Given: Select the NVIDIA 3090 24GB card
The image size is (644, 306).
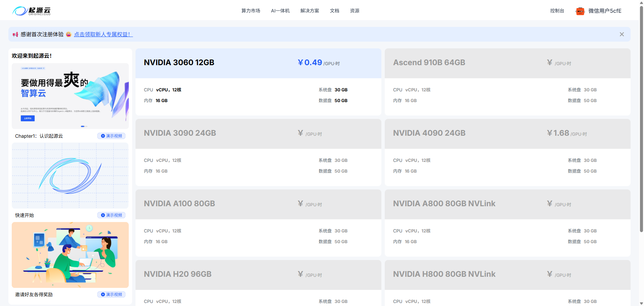Looking at the screenshot, I should pyautogui.click(x=258, y=152).
